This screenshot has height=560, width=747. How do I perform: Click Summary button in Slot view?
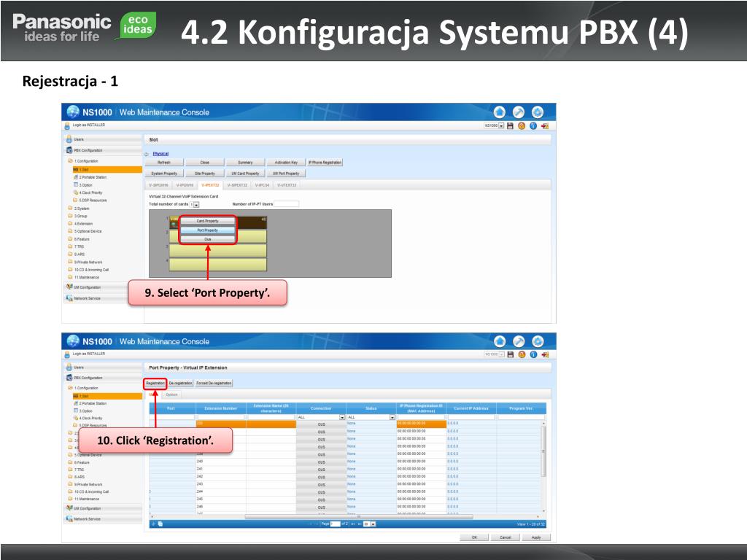[x=245, y=163]
